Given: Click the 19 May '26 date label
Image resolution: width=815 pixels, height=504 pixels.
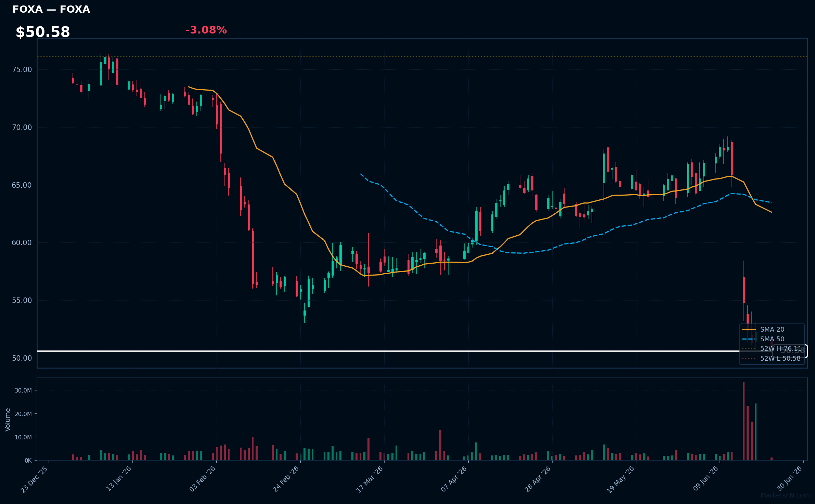Looking at the screenshot, I should click(x=621, y=480).
